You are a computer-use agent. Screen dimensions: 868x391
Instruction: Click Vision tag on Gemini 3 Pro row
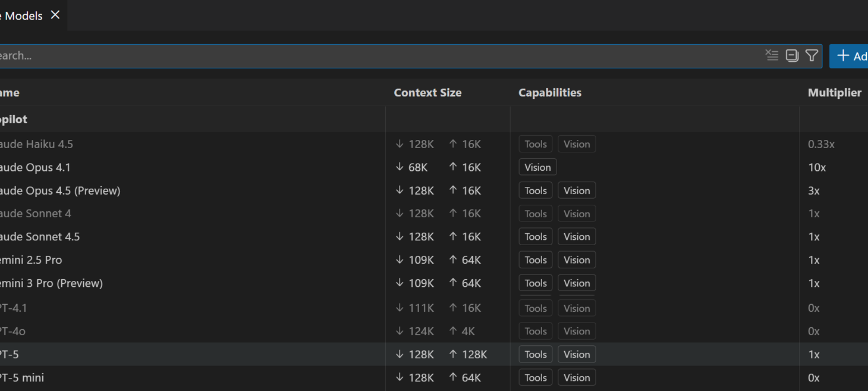click(577, 283)
